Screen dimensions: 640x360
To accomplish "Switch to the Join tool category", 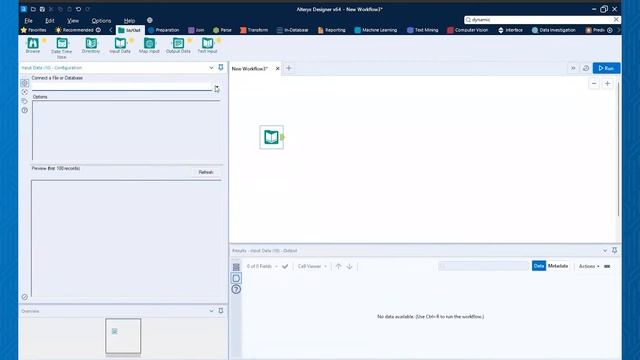I will [196, 30].
